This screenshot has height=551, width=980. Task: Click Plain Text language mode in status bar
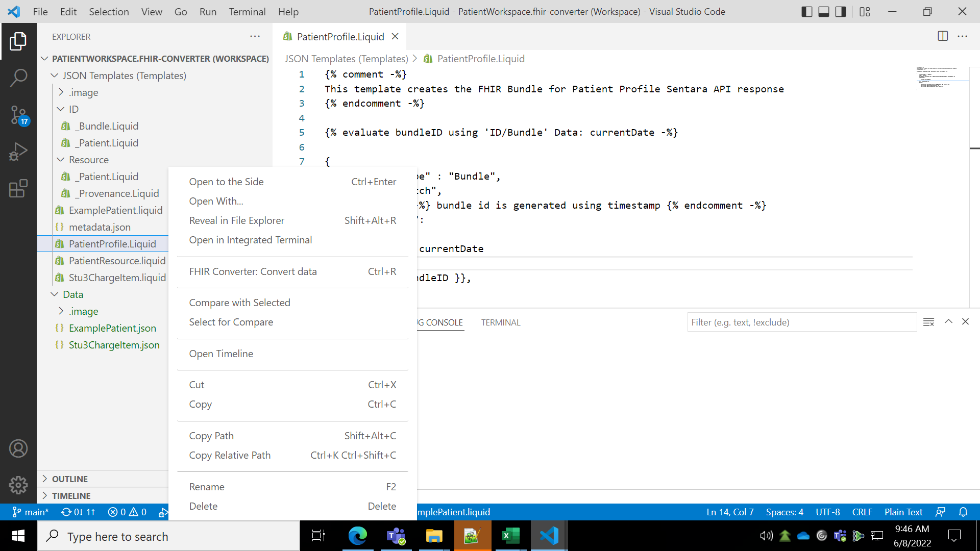[x=903, y=512]
